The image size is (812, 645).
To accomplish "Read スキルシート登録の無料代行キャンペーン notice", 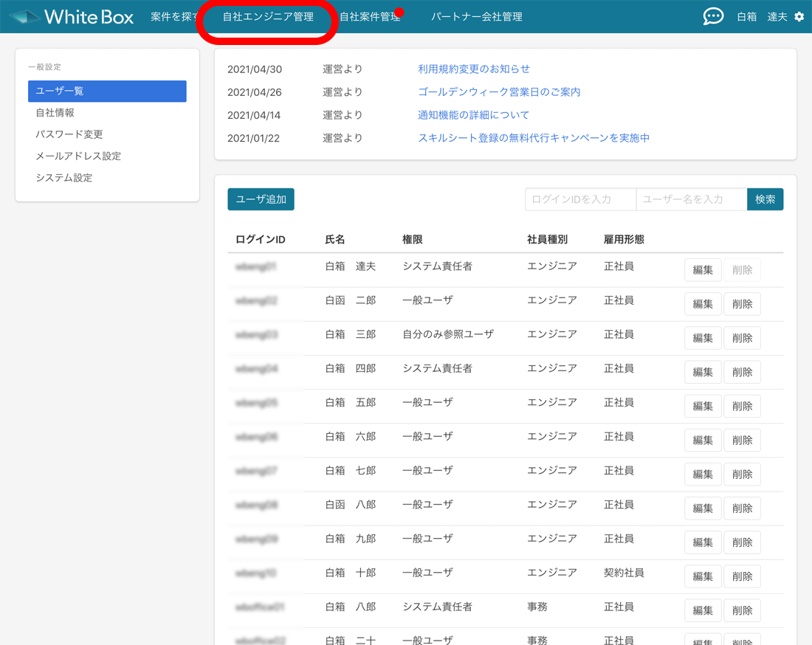I will [x=534, y=138].
